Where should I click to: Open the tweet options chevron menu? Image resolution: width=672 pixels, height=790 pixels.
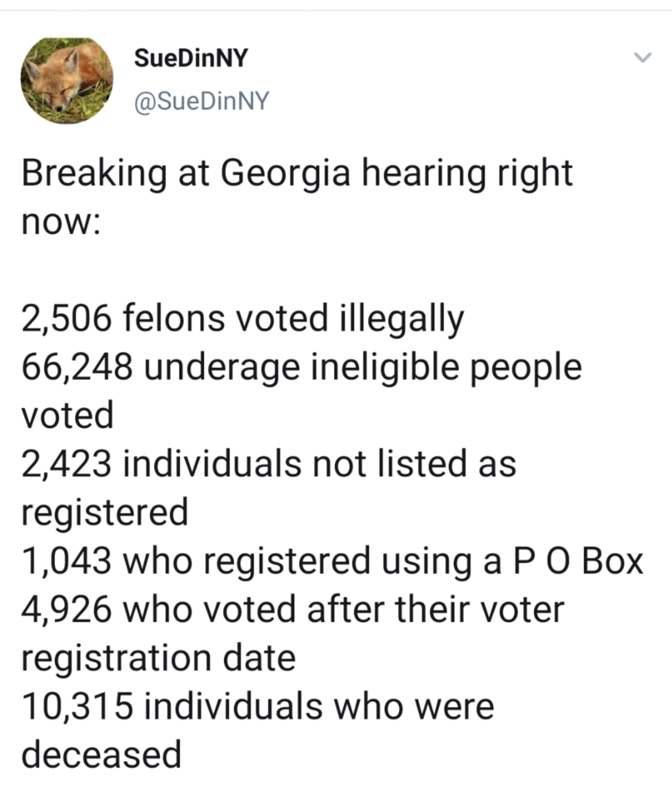[642, 58]
